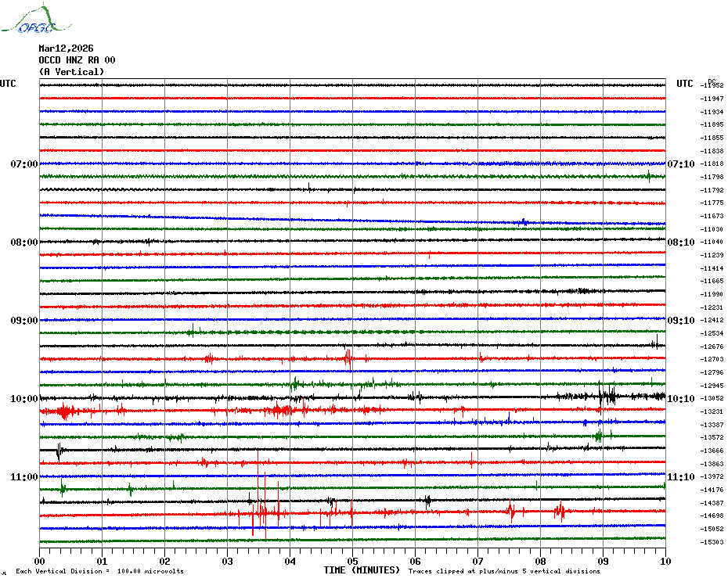Click the "08:00" time label
Image resolution: width=728 pixels, height=582 pixels.
tap(24, 242)
